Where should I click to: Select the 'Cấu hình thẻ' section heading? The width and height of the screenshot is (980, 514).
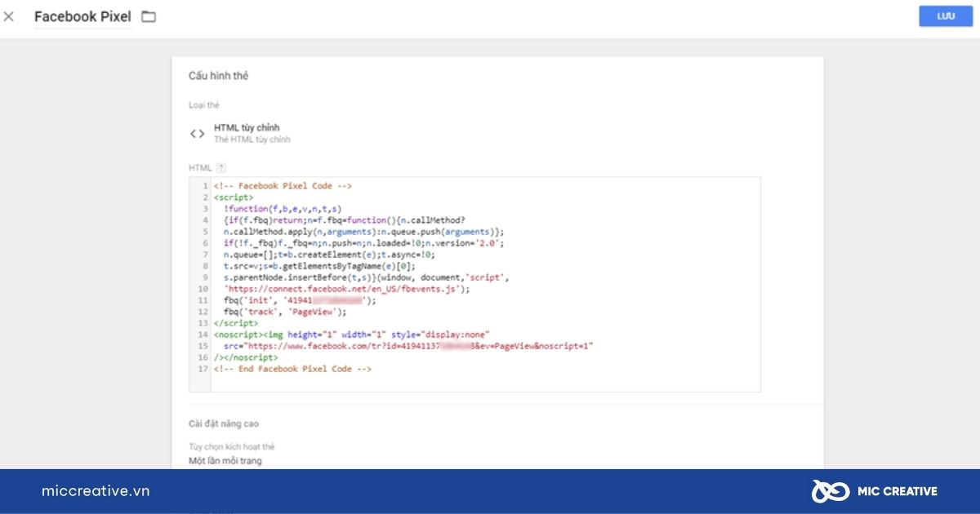click(218, 76)
